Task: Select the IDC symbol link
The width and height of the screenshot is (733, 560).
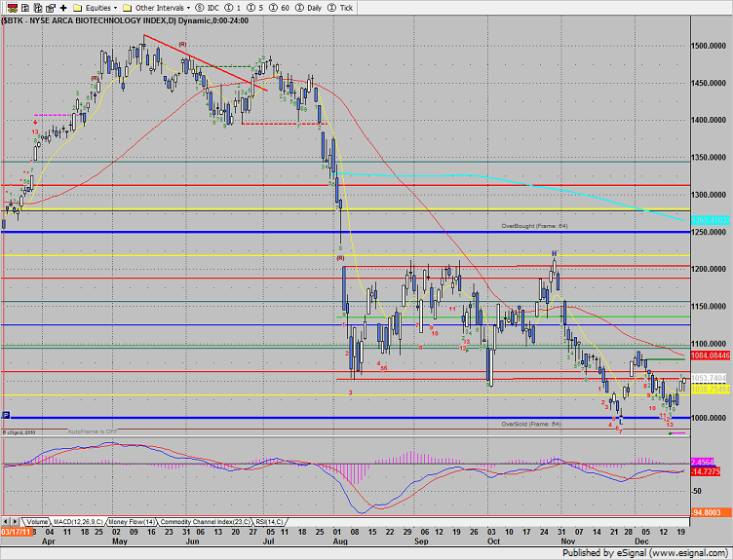Action: pos(213,8)
